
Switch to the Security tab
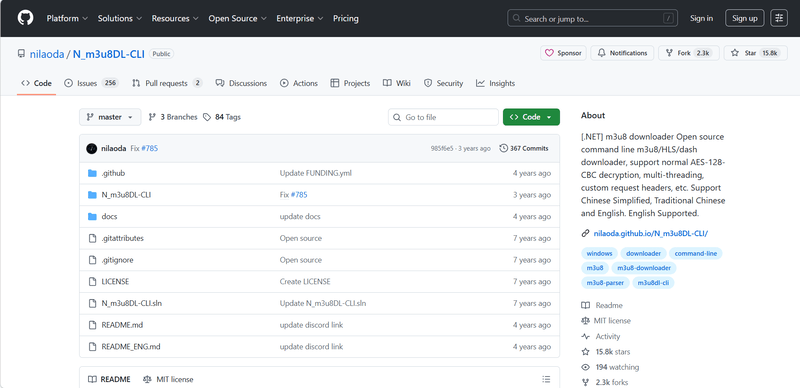[443, 83]
